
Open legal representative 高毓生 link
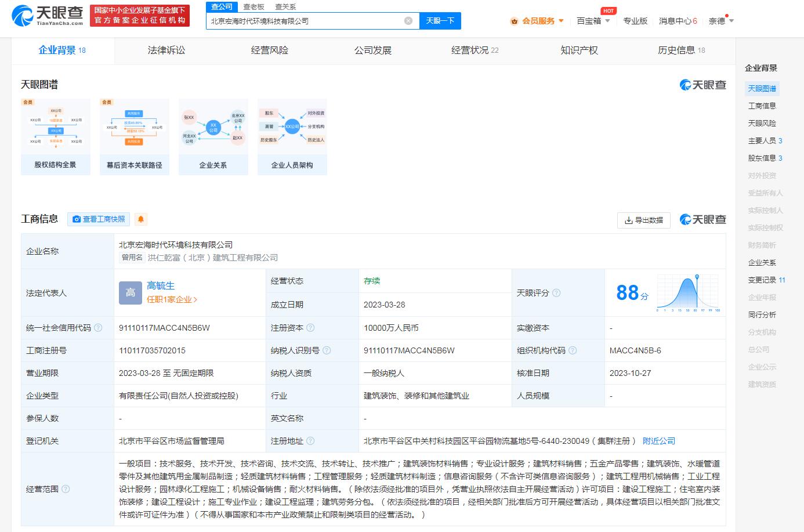pyautogui.click(x=161, y=285)
